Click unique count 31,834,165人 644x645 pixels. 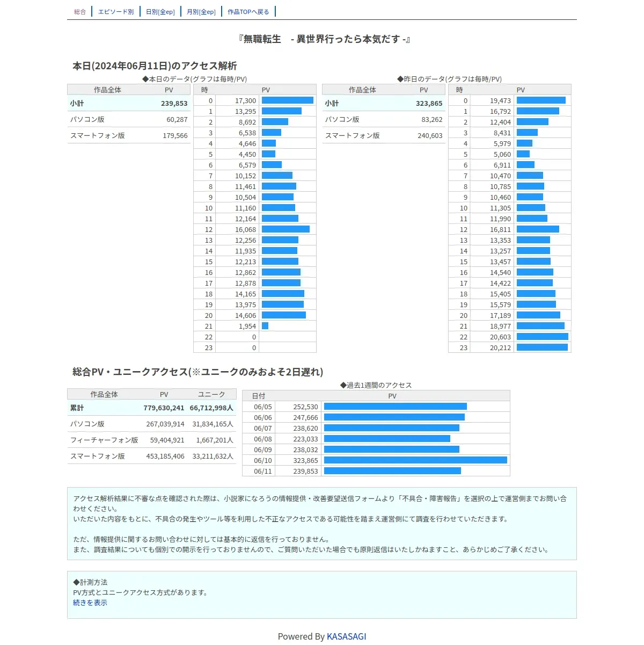tap(213, 424)
